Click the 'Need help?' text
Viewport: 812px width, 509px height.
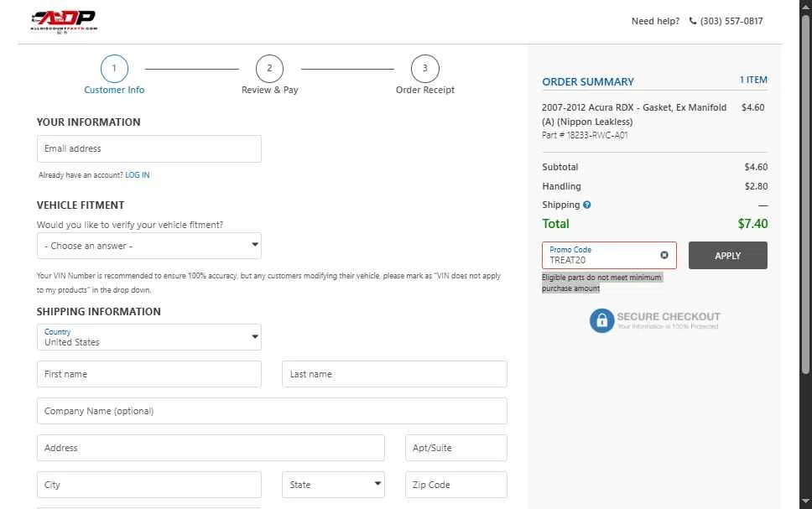tap(655, 21)
